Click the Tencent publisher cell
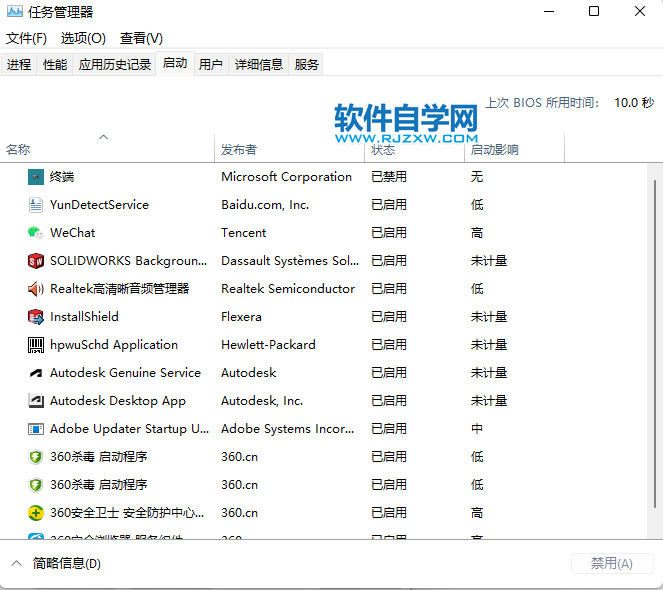Image resolution: width=663 pixels, height=590 pixels. pos(244,233)
